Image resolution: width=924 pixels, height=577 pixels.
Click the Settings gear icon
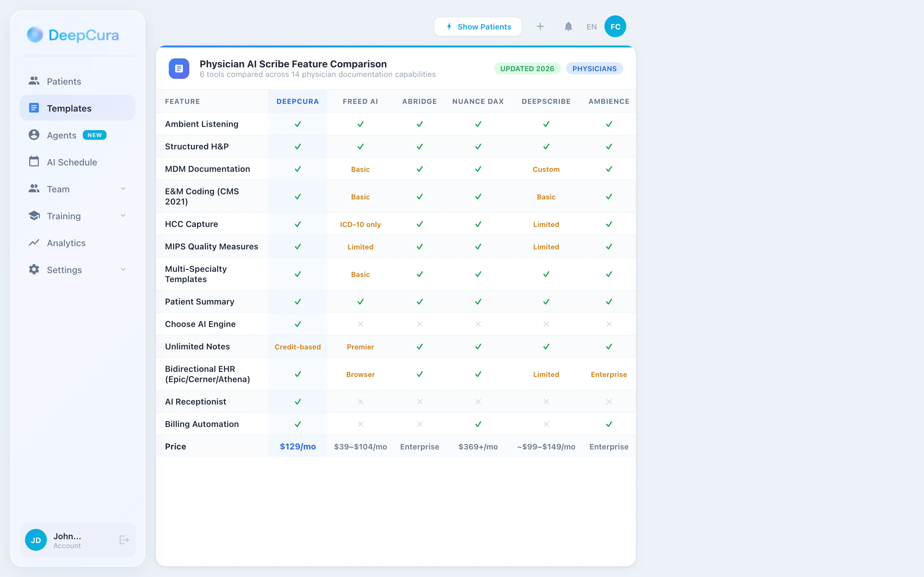pyautogui.click(x=34, y=269)
